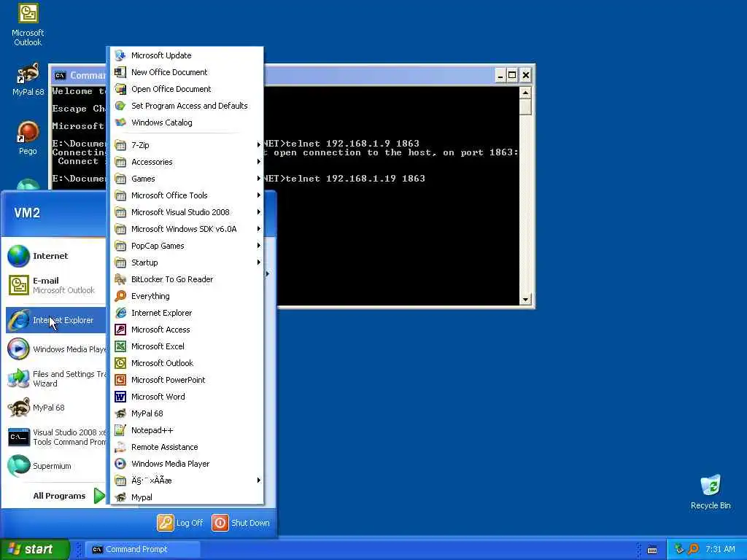Open Microsoft Outlook in the programs list

pos(187,363)
